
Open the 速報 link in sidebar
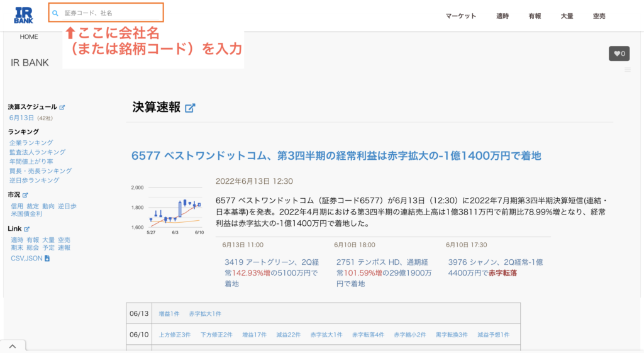[x=64, y=247]
